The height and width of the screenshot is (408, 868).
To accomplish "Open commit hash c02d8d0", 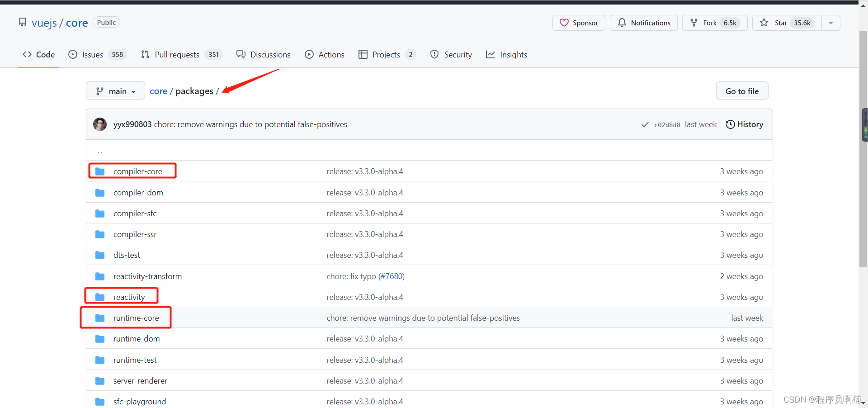I will pyautogui.click(x=667, y=125).
